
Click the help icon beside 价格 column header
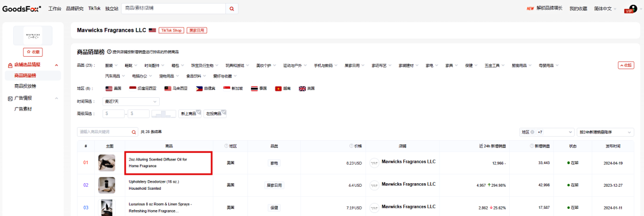coord(352,146)
